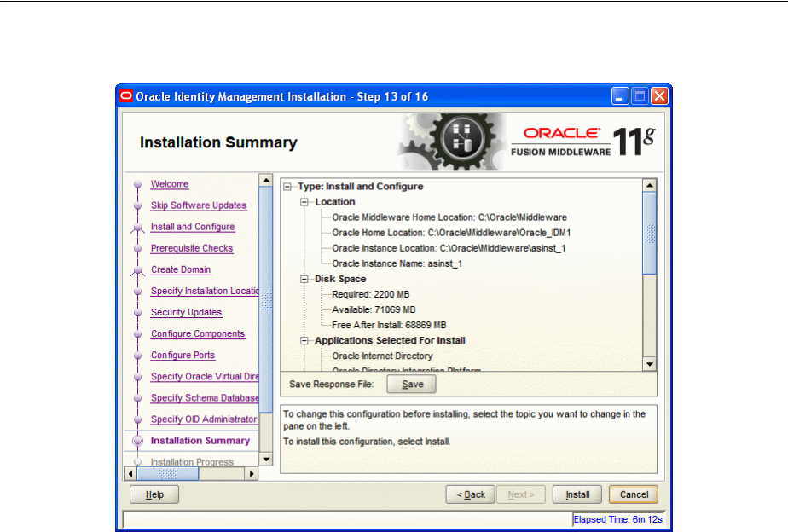Collapse the Type: Install and Configure node
The width and height of the screenshot is (788, 532).
287,187
